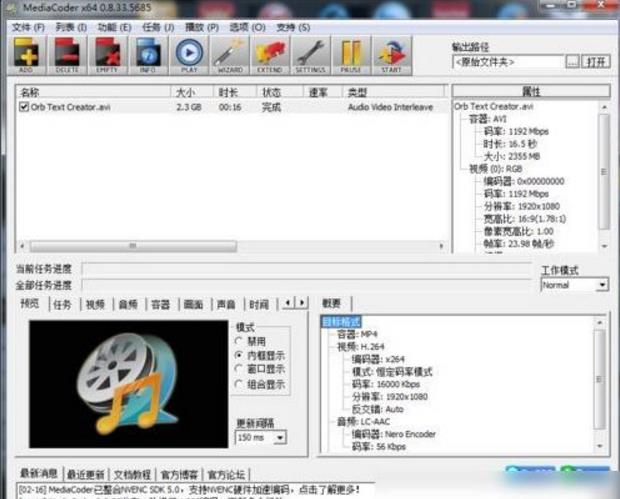Switch to the 视频 tab
Image resolution: width=620 pixels, height=499 pixels.
coord(95,304)
